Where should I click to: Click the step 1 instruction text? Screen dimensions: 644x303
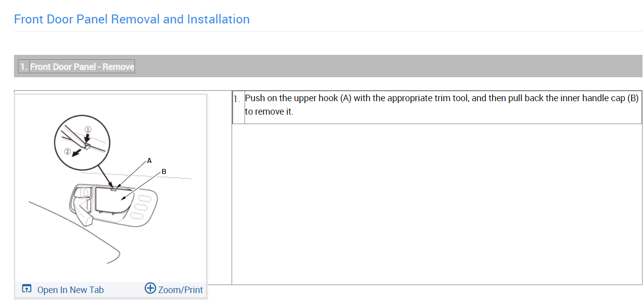coord(441,105)
